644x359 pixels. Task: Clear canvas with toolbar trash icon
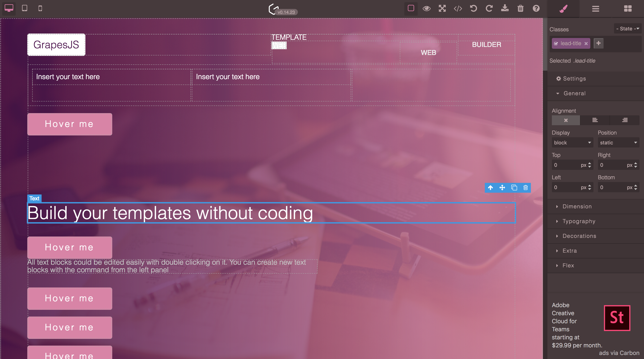point(520,8)
